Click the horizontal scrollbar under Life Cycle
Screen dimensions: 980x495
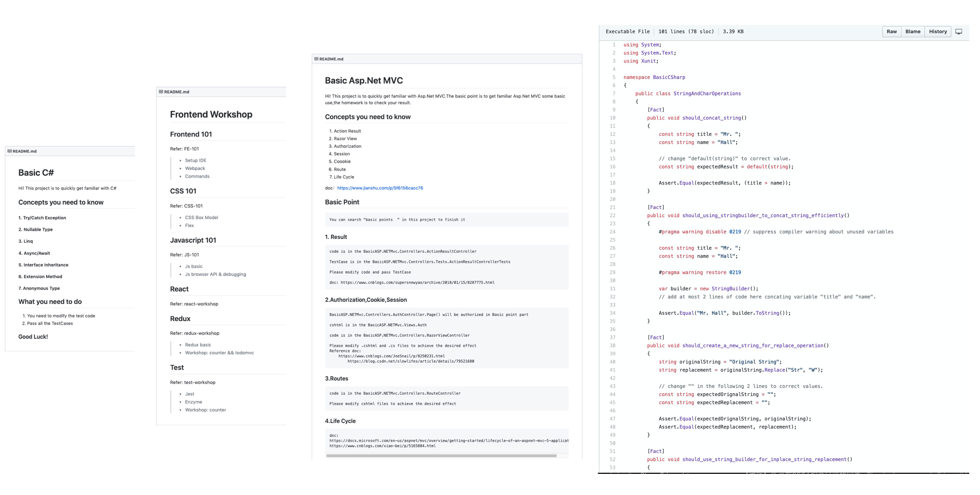[x=441, y=456]
